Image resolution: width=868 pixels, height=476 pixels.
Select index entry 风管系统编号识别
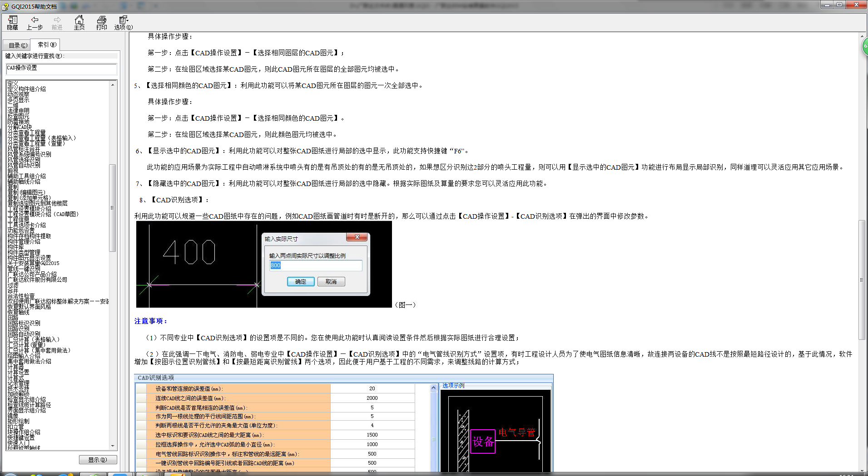point(29,154)
